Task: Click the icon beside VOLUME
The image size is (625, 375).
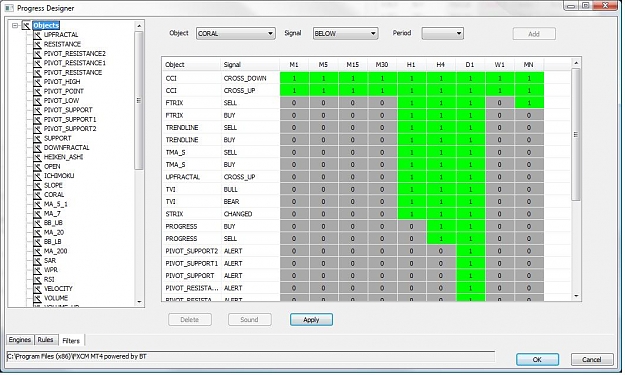Action: [x=37, y=298]
